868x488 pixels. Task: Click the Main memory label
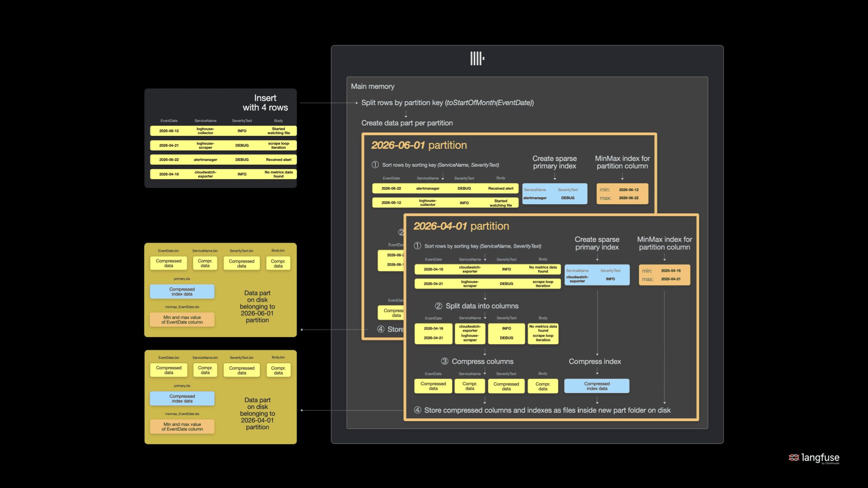(x=373, y=86)
